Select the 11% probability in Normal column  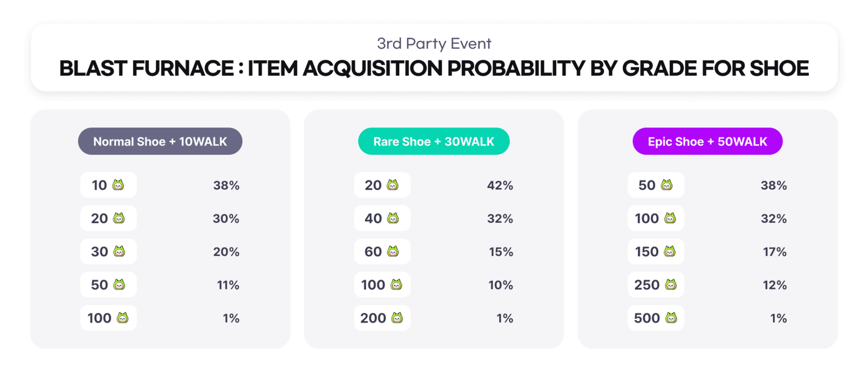tap(228, 285)
